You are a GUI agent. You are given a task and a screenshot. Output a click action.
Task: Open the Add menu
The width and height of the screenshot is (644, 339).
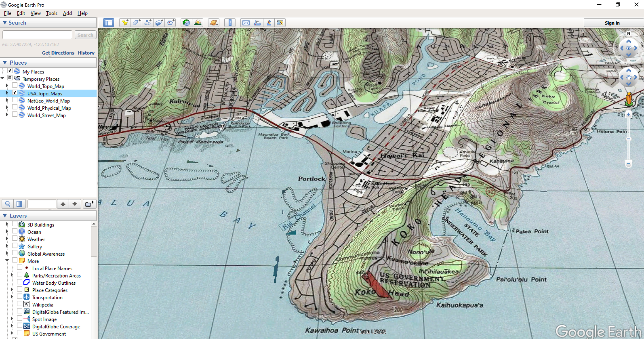click(67, 13)
